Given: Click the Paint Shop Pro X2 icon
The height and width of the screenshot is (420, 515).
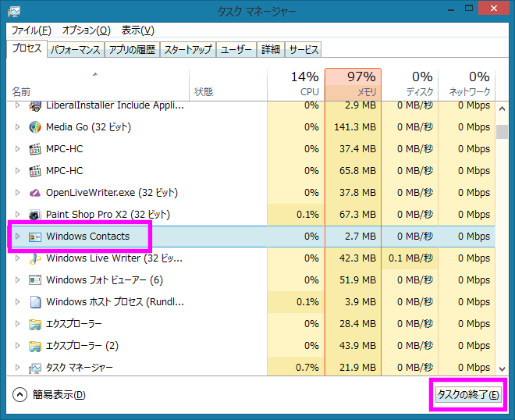Looking at the screenshot, I should pos(35,214).
